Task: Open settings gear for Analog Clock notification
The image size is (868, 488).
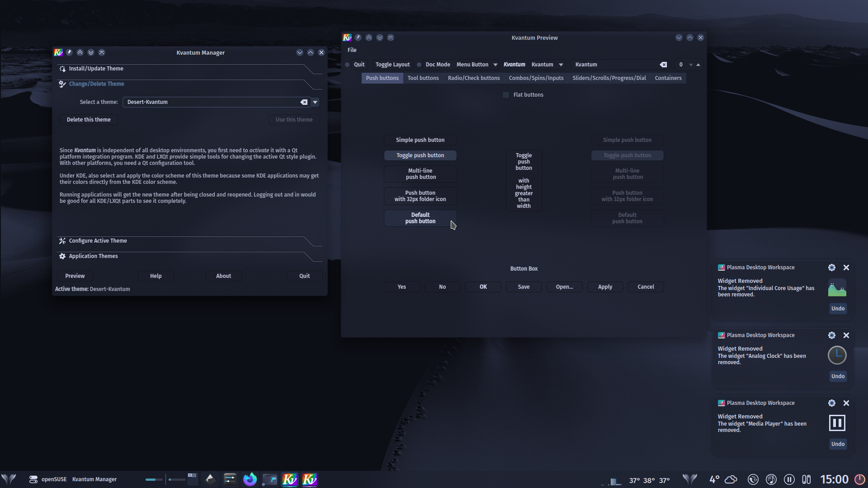Action: click(x=832, y=335)
